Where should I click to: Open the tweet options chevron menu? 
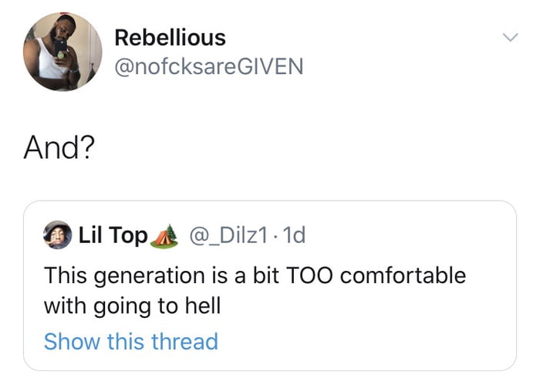pyautogui.click(x=509, y=37)
